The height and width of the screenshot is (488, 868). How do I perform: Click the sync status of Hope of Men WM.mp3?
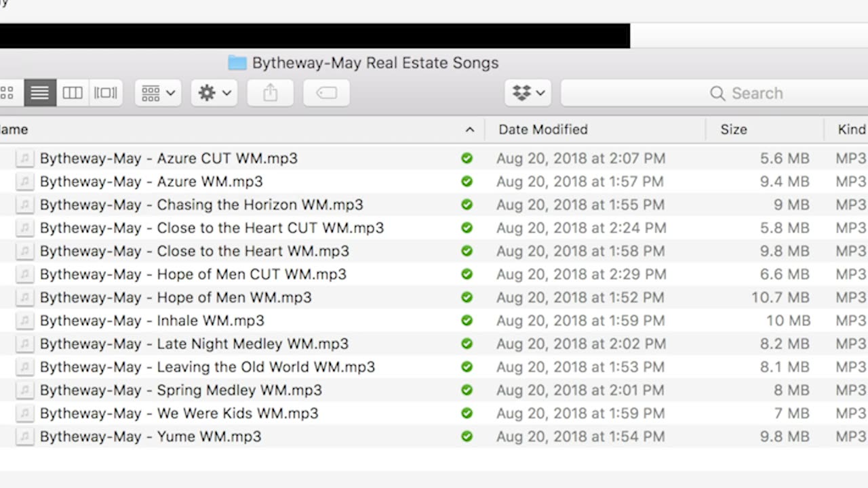(x=467, y=298)
